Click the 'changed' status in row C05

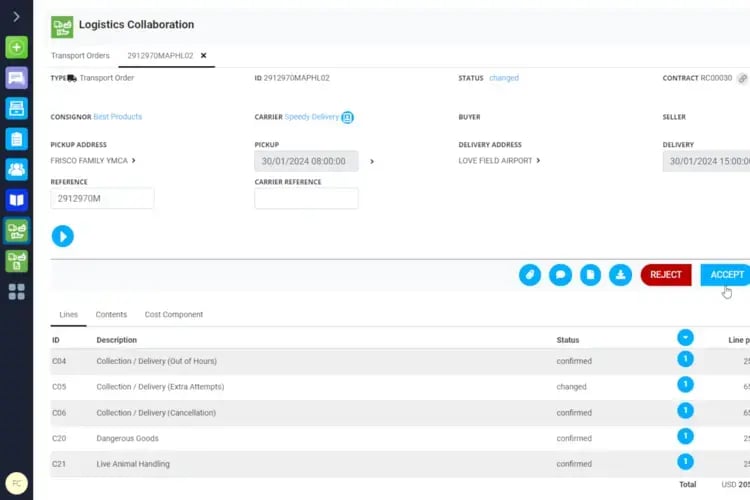pos(571,387)
